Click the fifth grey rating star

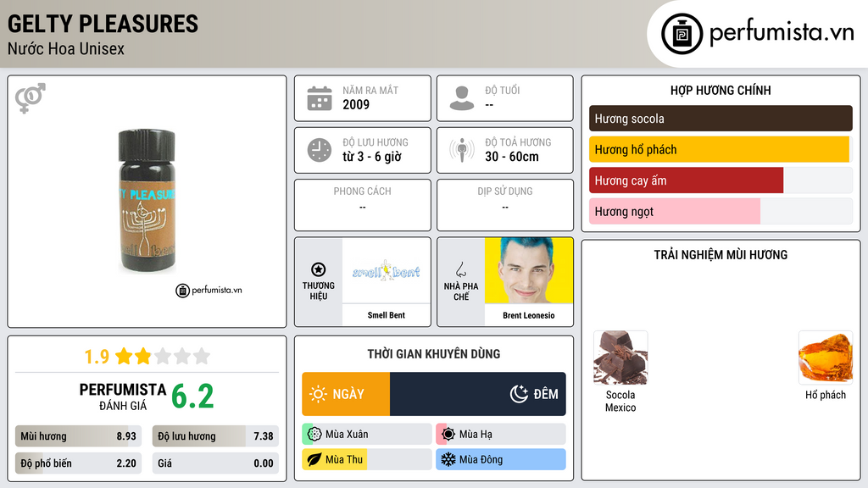[202, 356]
